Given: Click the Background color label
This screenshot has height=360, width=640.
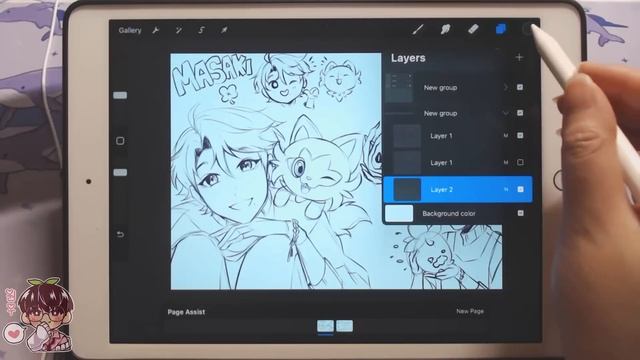Looking at the screenshot, I should [x=449, y=213].
